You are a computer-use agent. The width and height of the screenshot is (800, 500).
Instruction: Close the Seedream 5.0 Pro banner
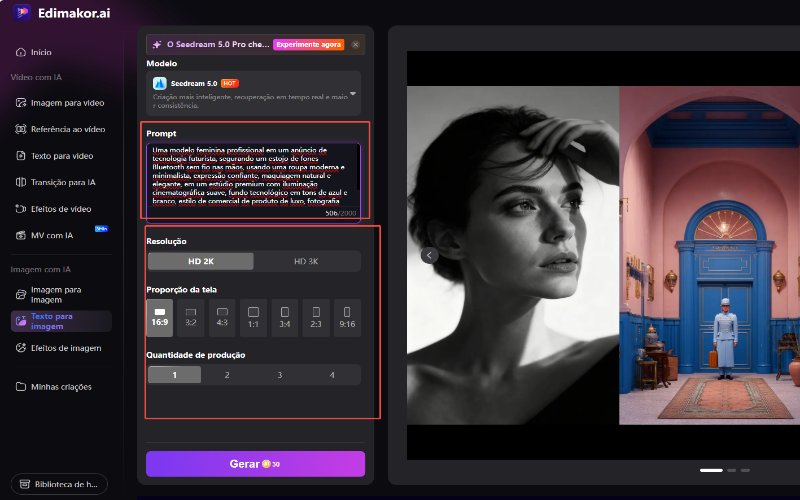(x=356, y=44)
